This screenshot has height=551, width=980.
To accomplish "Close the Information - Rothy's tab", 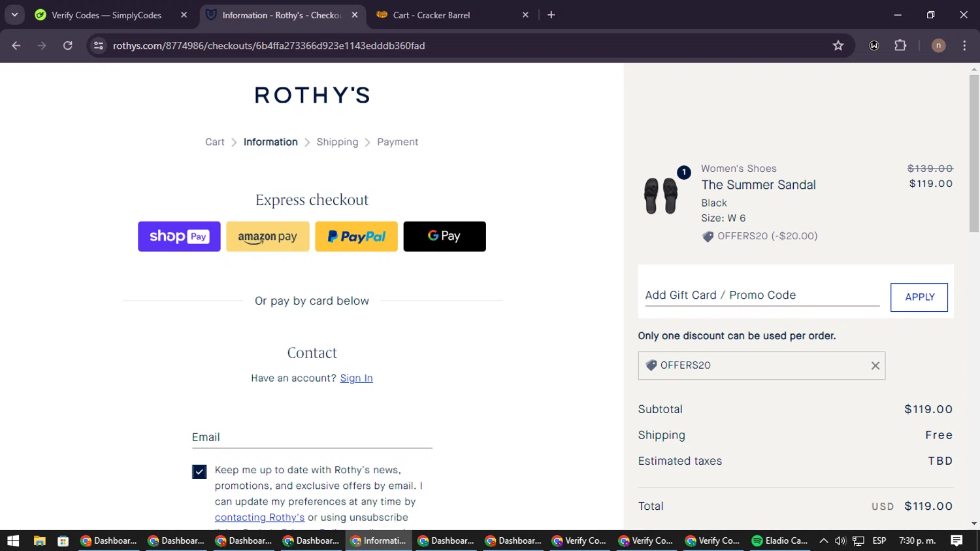I will pos(355,15).
